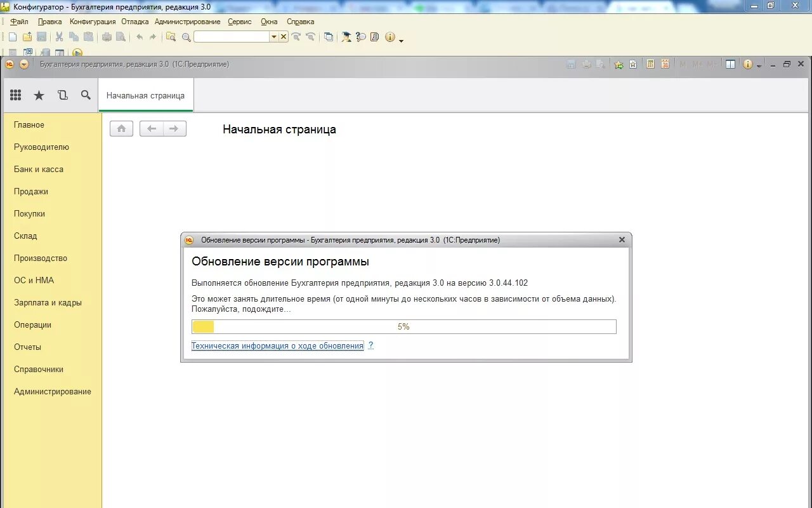Open the 1C main menu dropdown arrow
812x508 pixels.
point(24,64)
